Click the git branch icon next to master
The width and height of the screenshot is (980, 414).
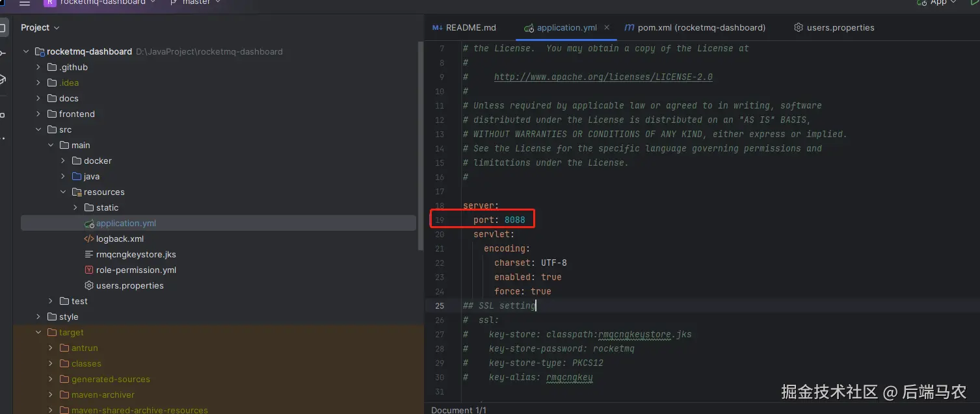pos(174,3)
